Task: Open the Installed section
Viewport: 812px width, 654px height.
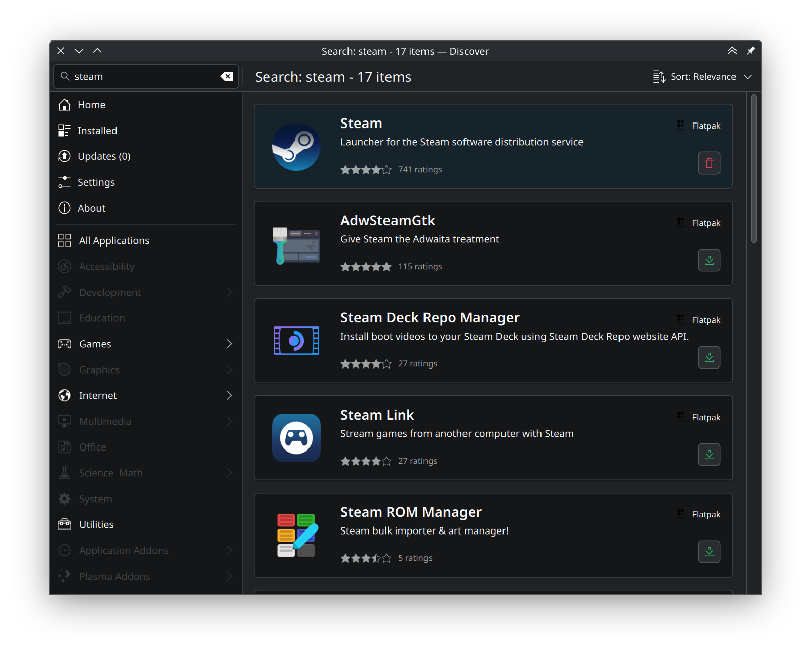Action: [146, 131]
